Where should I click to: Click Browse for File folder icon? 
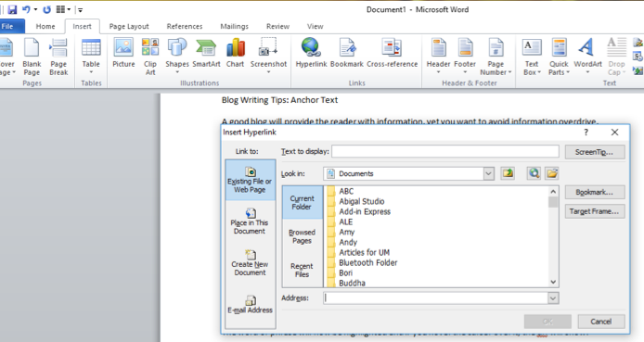tap(552, 173)
